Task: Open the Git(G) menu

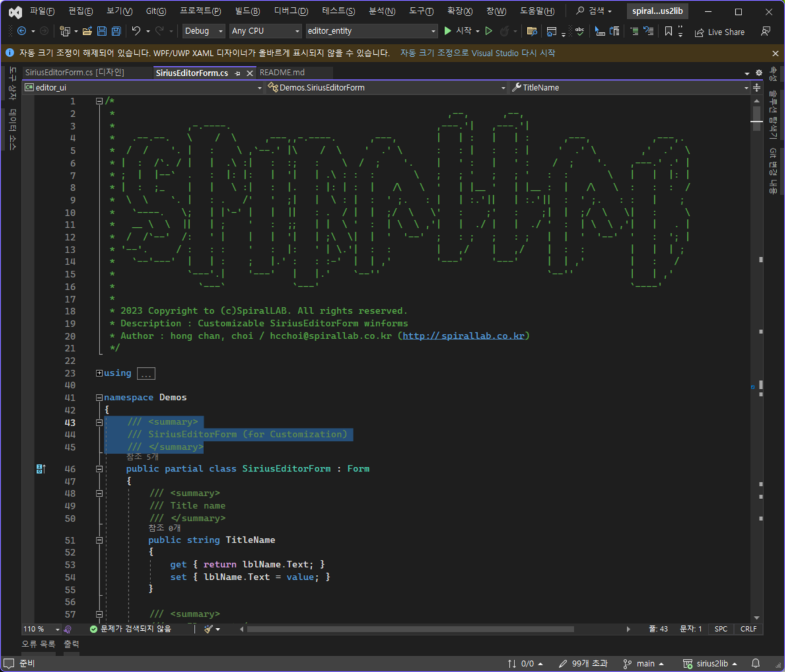Action: pos(156,11)
